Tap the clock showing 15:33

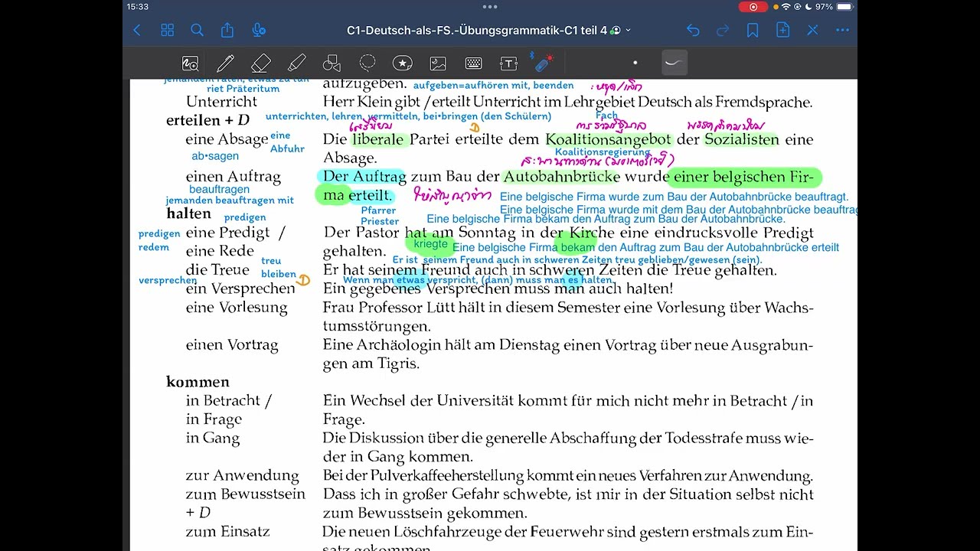pyautogui.click(x=138, y=7)
